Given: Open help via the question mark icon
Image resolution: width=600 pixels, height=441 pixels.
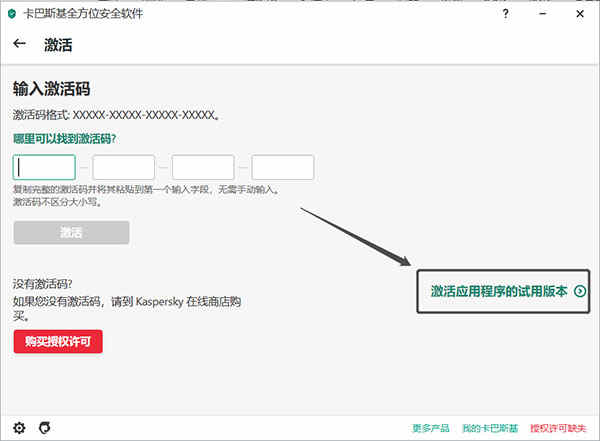Looking at the screenshot, I should [x=505, y=14].
